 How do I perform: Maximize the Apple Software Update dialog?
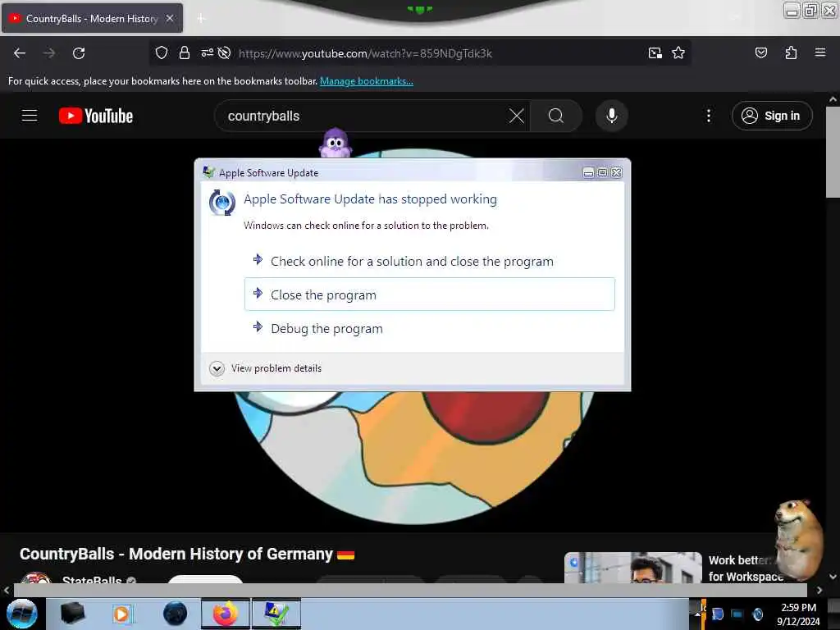tap(602, 172)
